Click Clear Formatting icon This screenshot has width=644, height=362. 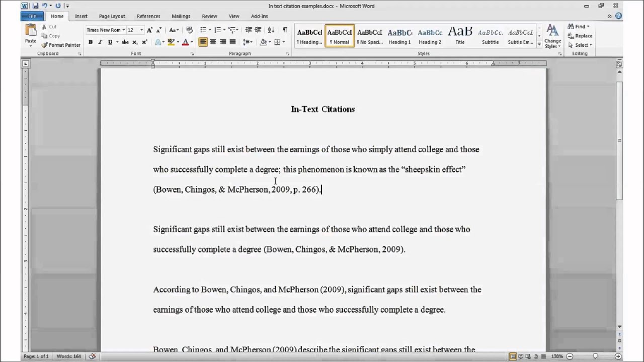tap(189, 30)
